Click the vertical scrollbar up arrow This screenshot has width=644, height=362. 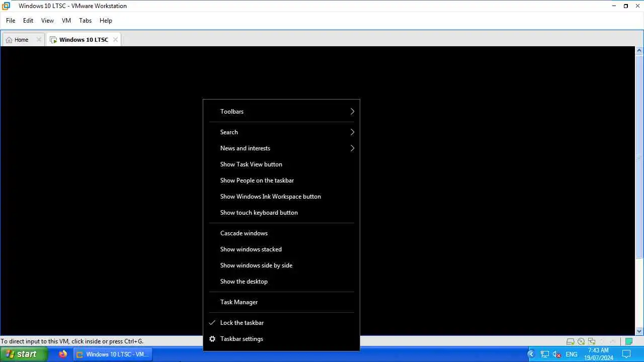click(x=639, y=50)
